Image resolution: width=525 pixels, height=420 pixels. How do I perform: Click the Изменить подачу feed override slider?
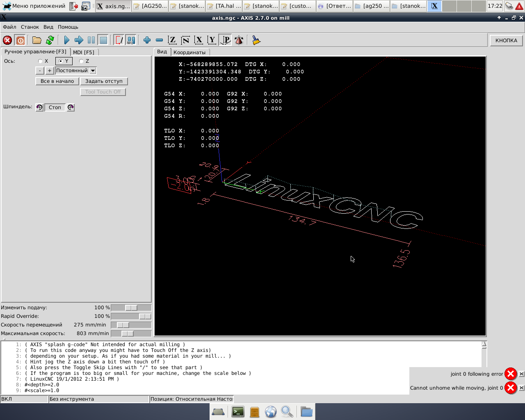click(131, 308)
